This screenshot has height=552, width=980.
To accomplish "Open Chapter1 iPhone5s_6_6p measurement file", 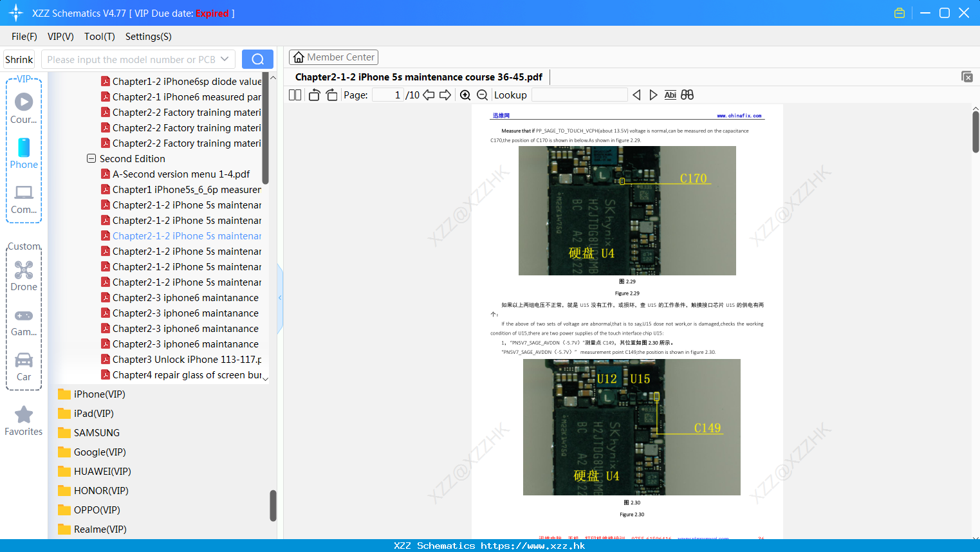I will click(x=181, y=190).
